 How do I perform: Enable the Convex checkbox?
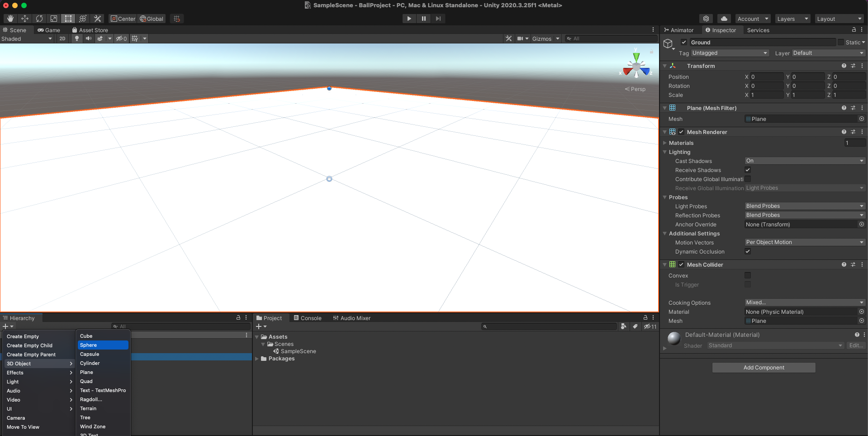coord(748,275)
